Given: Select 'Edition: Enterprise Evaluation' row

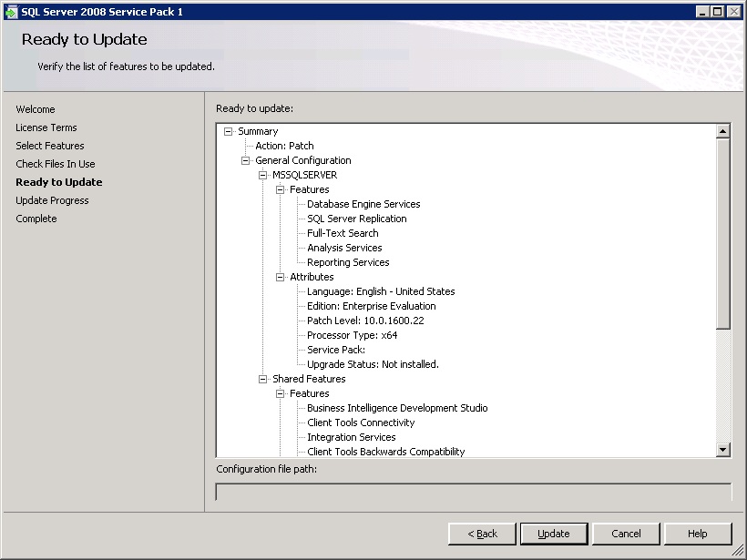Looking at the screenshot, I should coord(371,306).
